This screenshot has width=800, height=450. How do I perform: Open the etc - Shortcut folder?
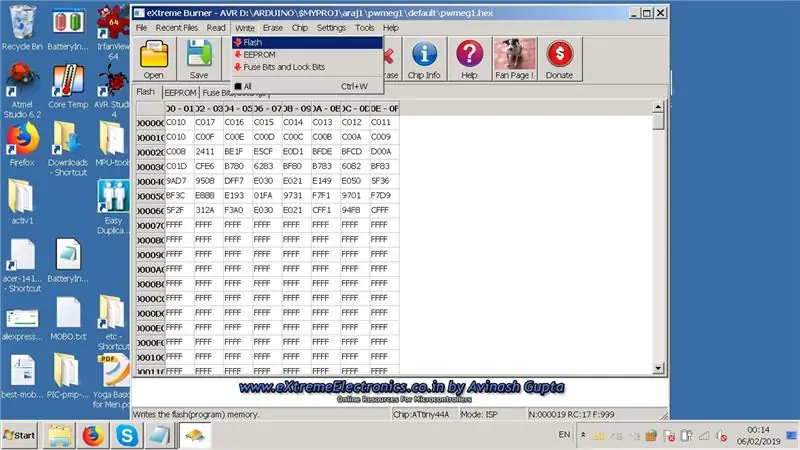point(113,324)
